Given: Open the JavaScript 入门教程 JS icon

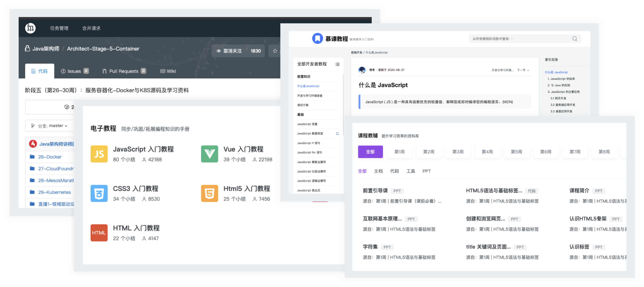Looking at the screenshot, I should 99,154.
